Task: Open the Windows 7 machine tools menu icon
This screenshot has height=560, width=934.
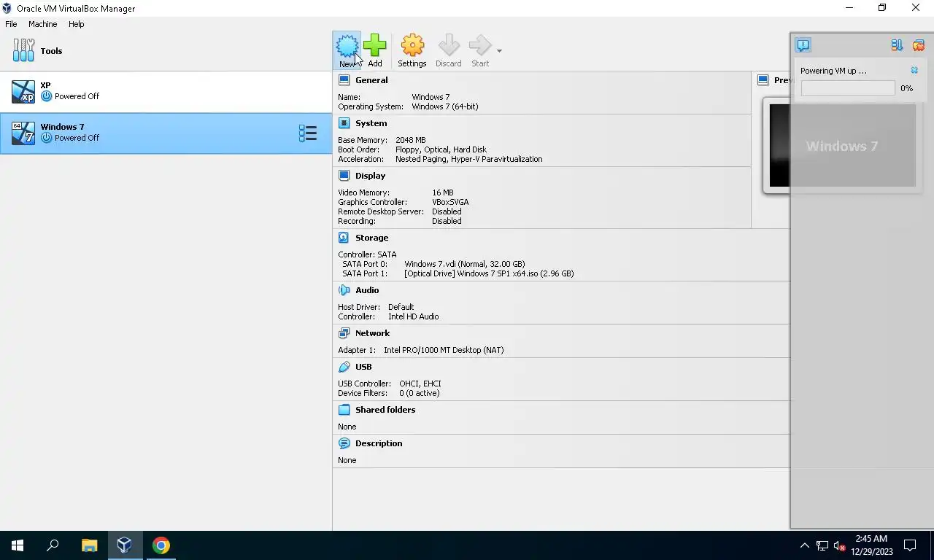Action: click(x=308, y=133)
